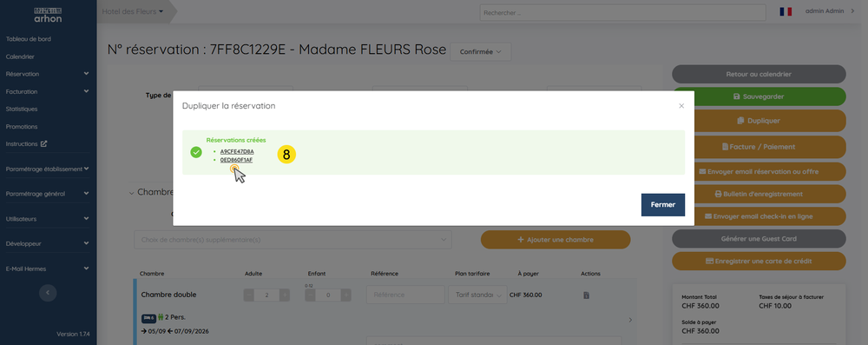Expand Paramétrage établissement menu
Viewport: 868px width, 345px height.
pyautogui.click(x=47, y=169)
